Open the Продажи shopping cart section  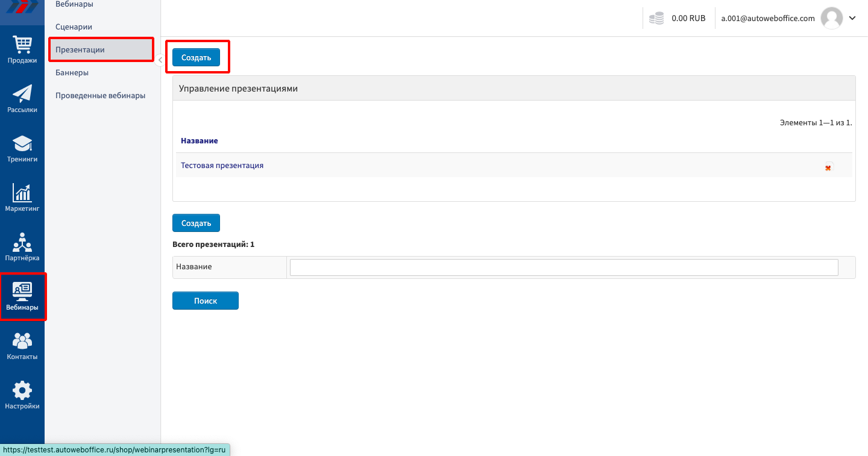22,49
